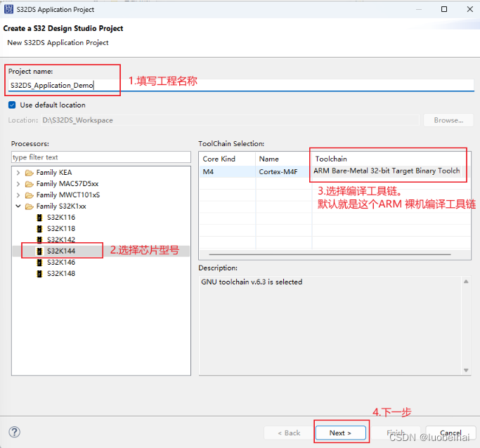The image size is (480, 448).
Task: Click the Family MWCT101xS folder icon
Action: pos(30,195)
